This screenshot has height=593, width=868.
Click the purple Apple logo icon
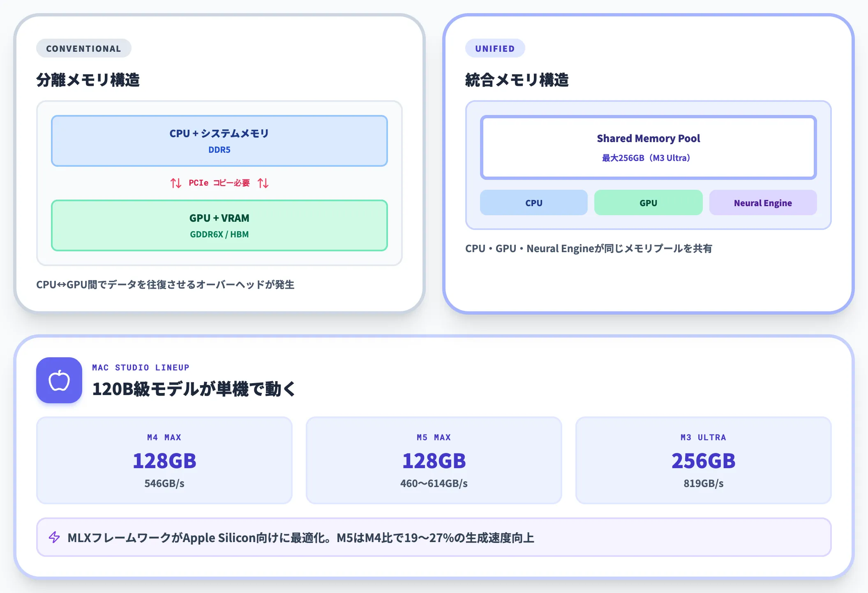pyautogui.click(x=59, y=380)
